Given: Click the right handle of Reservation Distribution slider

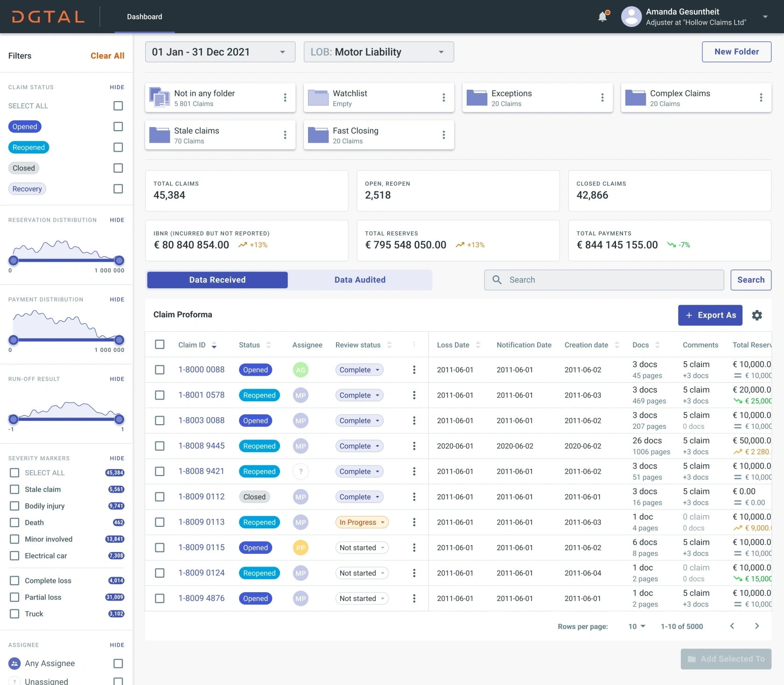Looking at the screenshot, I should pos(119,260).
